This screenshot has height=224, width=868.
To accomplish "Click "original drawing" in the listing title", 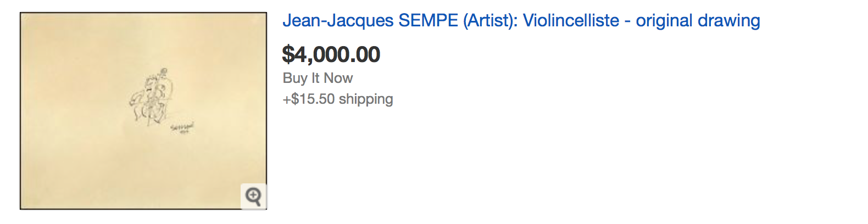I will tap(698, 21).
